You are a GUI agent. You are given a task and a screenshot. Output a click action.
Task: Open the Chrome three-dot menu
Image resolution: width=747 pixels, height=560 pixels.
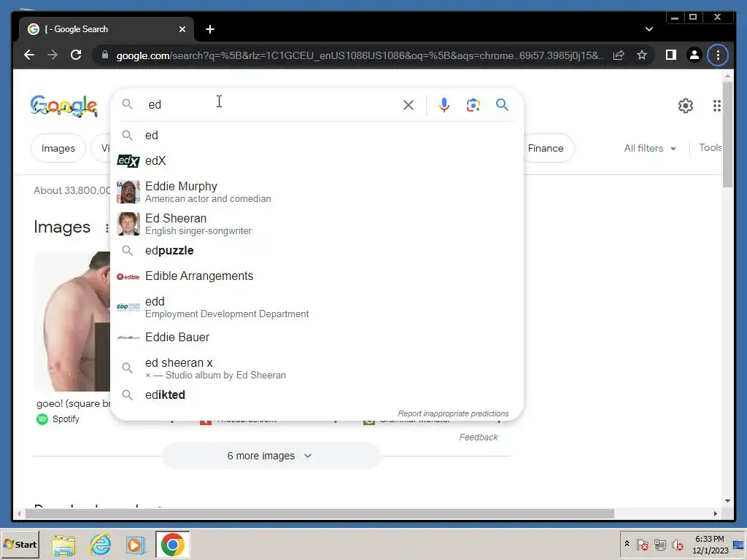click(718, 55)
